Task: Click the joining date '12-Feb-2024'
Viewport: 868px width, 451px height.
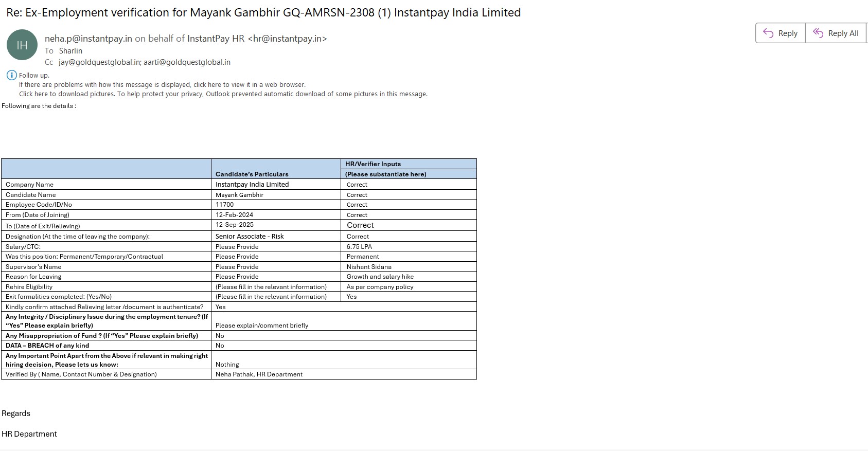Action: coord(235,215)
